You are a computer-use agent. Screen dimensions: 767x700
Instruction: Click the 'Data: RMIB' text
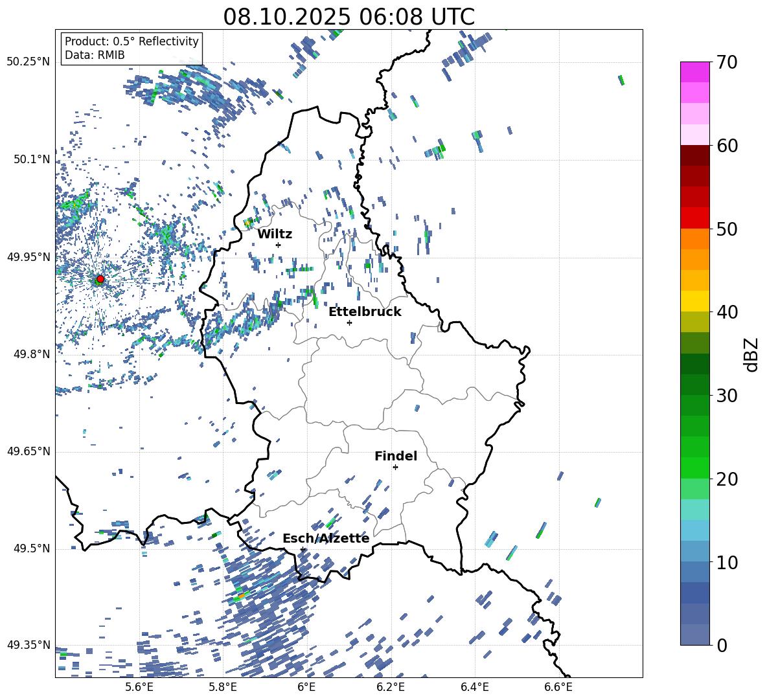(x=95, y=55)
